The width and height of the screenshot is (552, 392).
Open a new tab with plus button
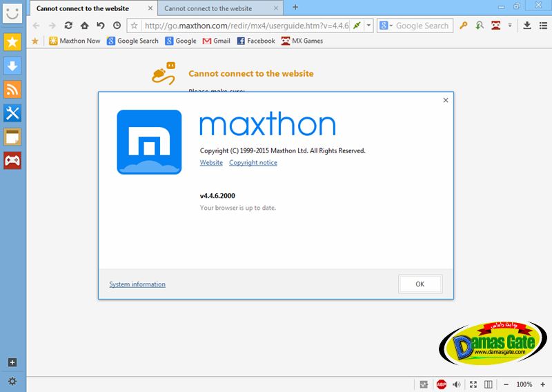pos(295,7)
